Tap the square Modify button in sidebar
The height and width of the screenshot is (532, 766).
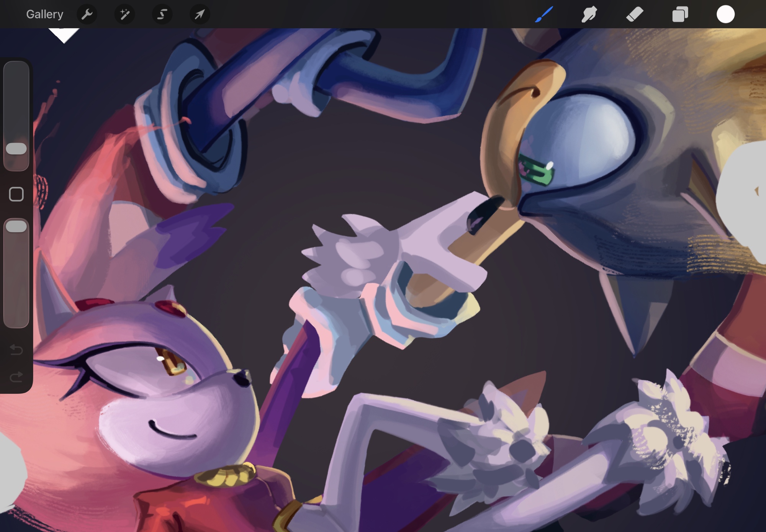point(16,194)
